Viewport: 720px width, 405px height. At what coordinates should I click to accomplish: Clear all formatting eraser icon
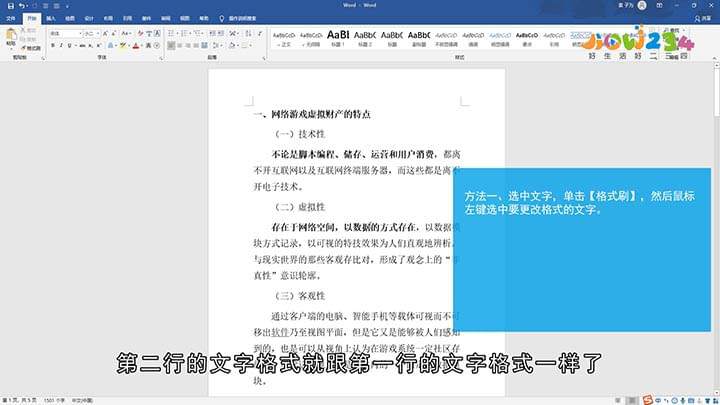pyautogui.click(x=141, y=34)
